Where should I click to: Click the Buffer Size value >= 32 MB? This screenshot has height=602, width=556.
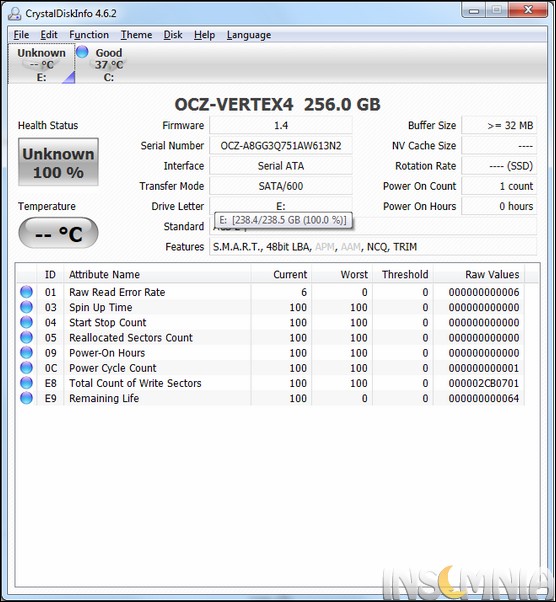click(x=499, y=125)
